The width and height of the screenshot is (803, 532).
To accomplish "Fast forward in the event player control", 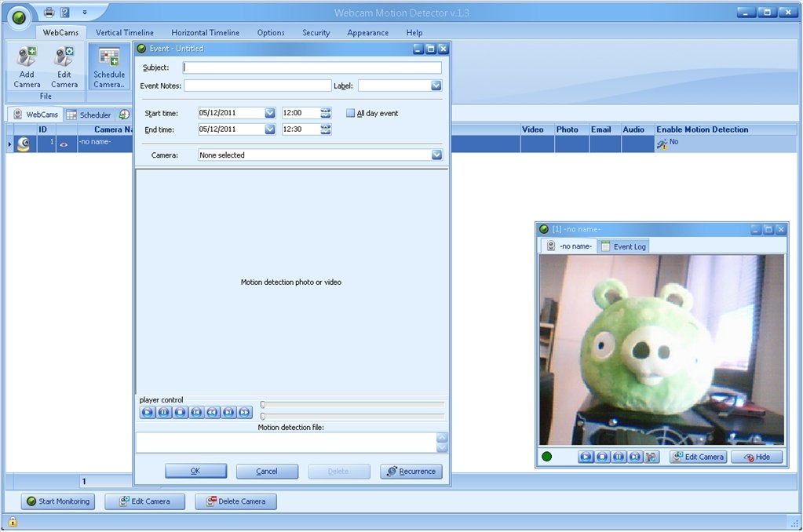I will click(246, 412).
